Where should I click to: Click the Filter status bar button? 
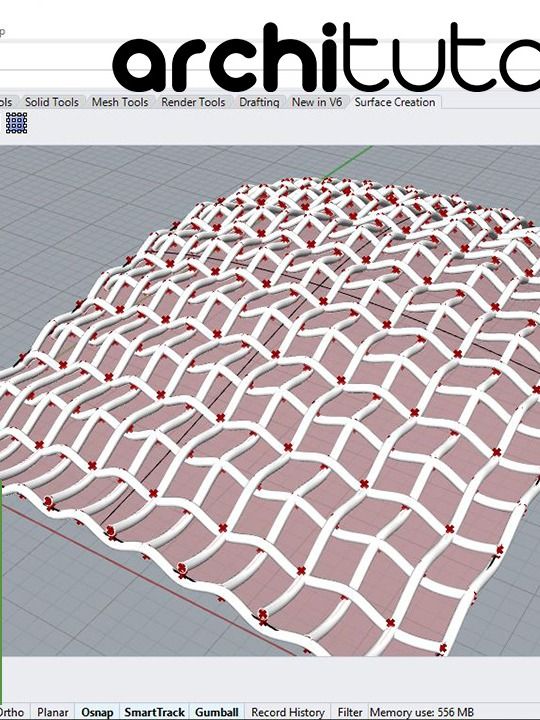click(x=350, y=712)
